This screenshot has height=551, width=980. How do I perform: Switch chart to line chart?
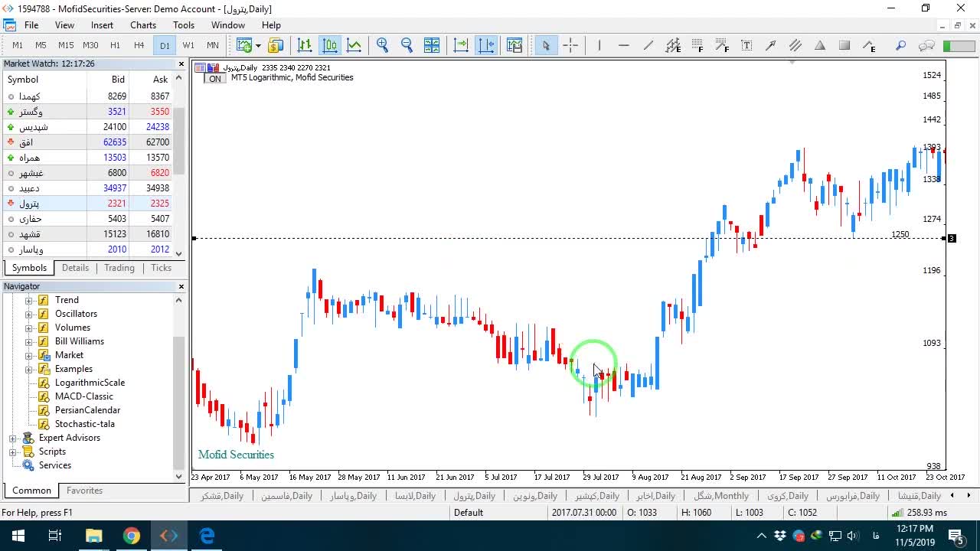point(354,45)
